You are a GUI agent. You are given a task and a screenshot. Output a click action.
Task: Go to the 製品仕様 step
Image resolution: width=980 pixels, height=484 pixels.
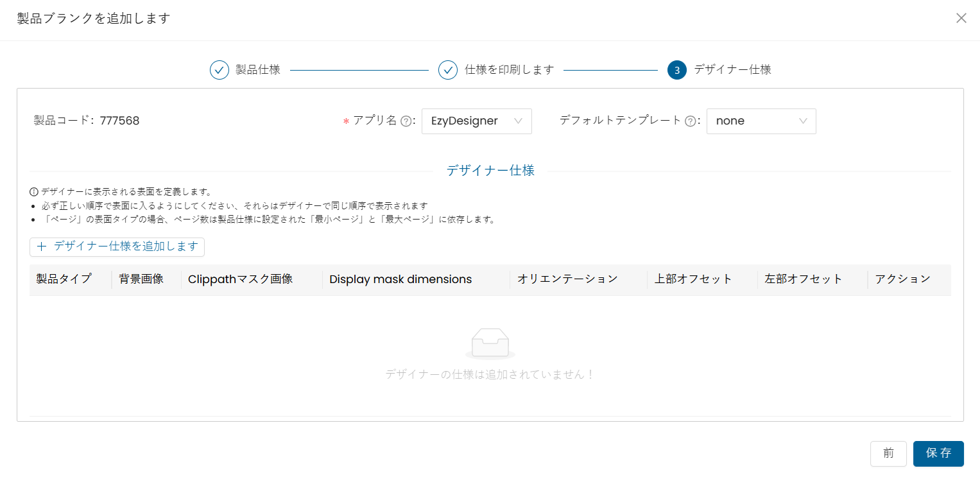click(257, 70)
